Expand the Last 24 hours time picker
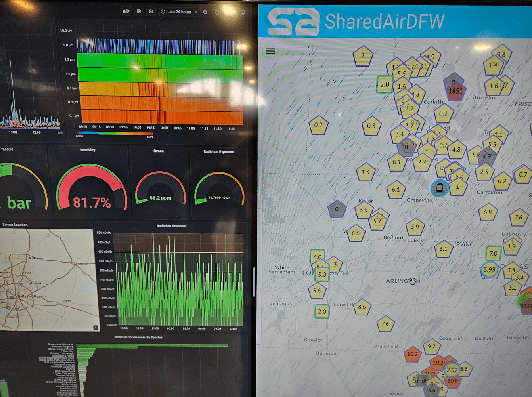 [179, 12]
